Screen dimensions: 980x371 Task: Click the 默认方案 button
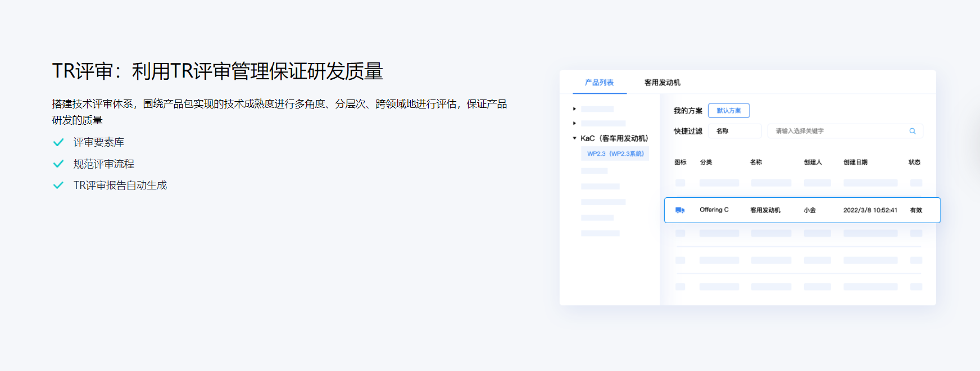pyautogui.click(x=729, y=111)
